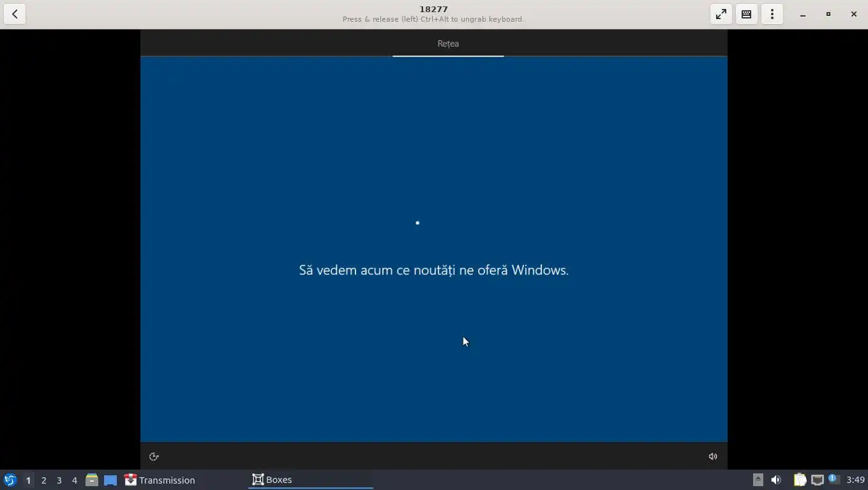This screenshot has height=490, width=868.
Task: Open the keyboard shortcuts sender menu
Action: point(746,14)
